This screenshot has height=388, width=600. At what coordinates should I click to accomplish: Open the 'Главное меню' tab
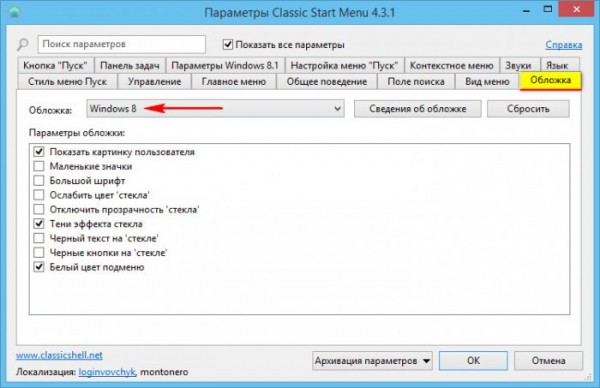tap(234, 82)
